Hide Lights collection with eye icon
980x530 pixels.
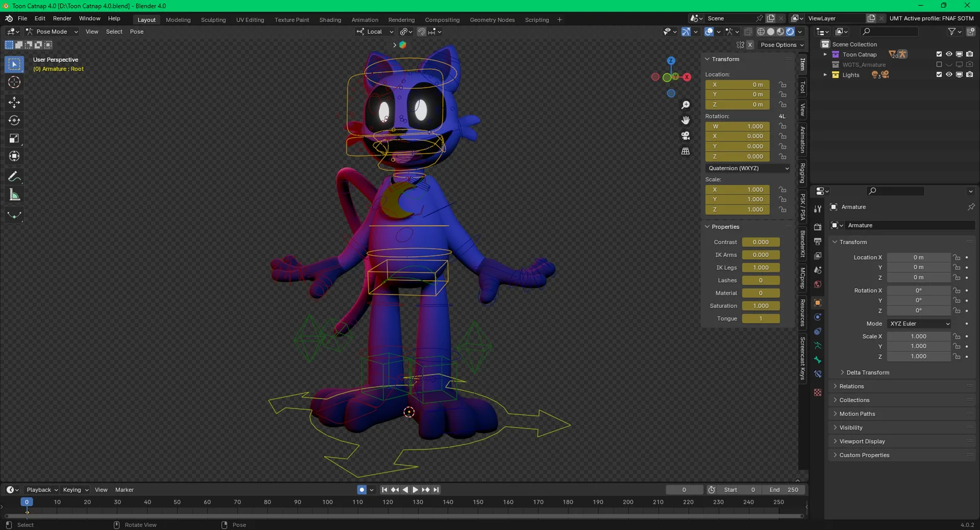949,75
